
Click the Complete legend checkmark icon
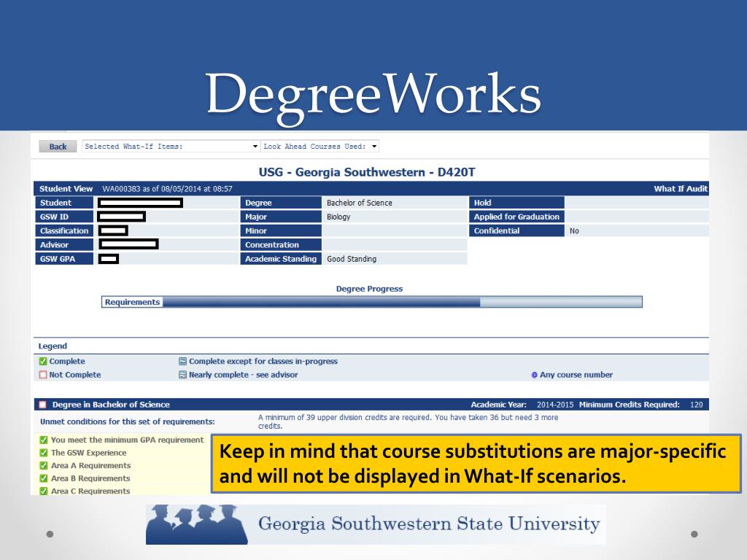coord(43,361)
